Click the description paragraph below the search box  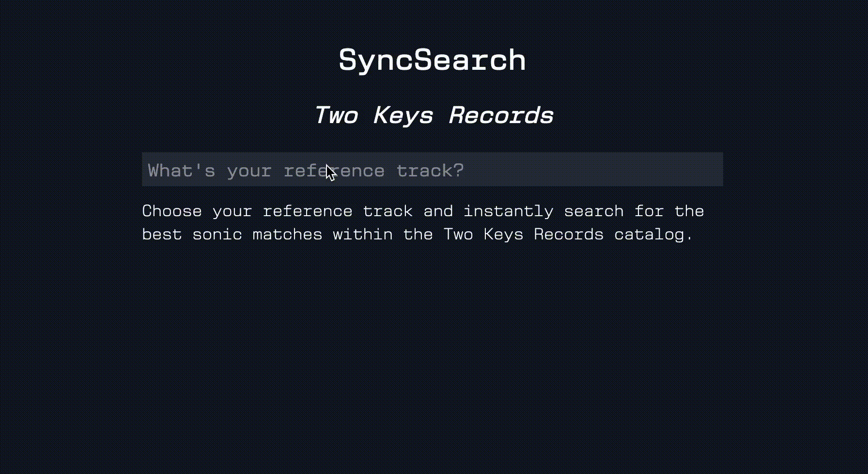tap(423, 223)
